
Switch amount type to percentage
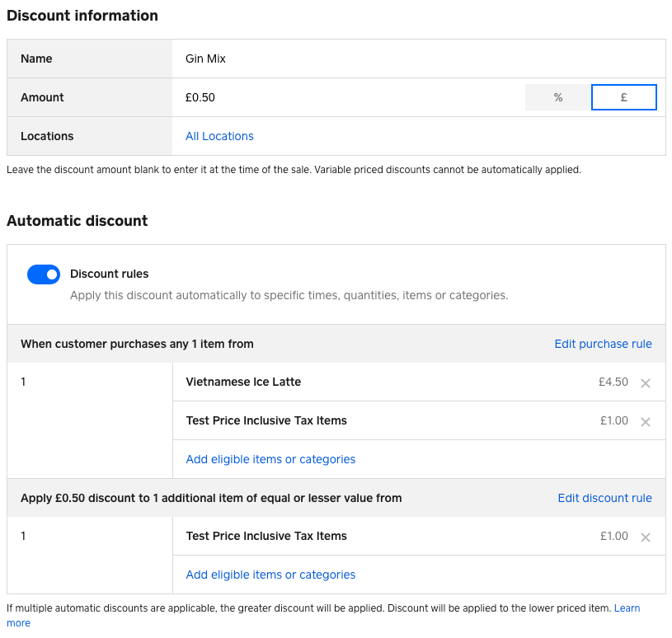click(558, 97)
